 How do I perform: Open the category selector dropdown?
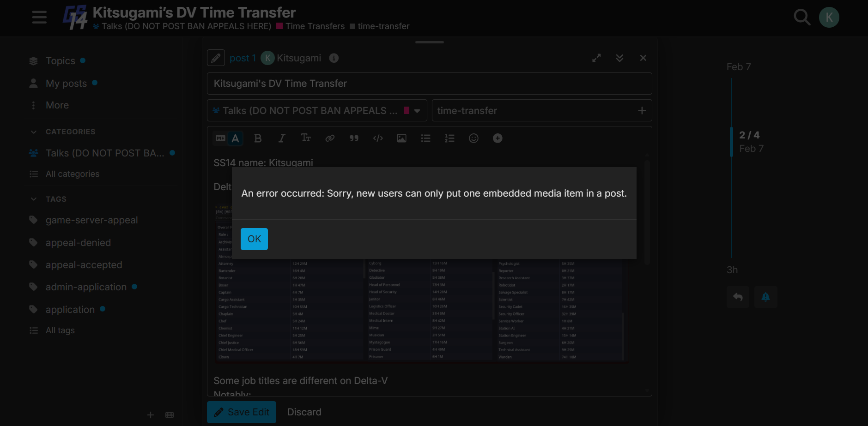click(317, 111)
